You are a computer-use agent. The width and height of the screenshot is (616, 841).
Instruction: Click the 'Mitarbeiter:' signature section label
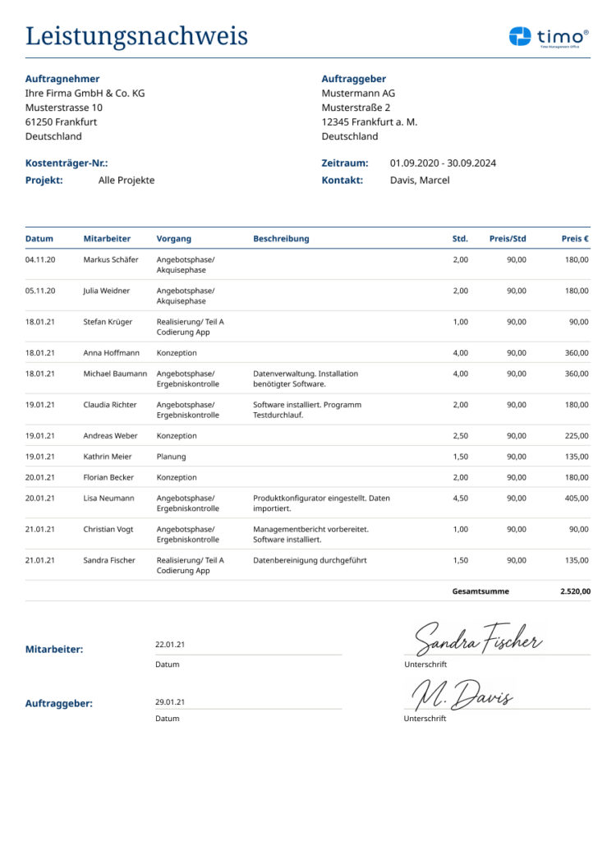click(x=54, y=650)
